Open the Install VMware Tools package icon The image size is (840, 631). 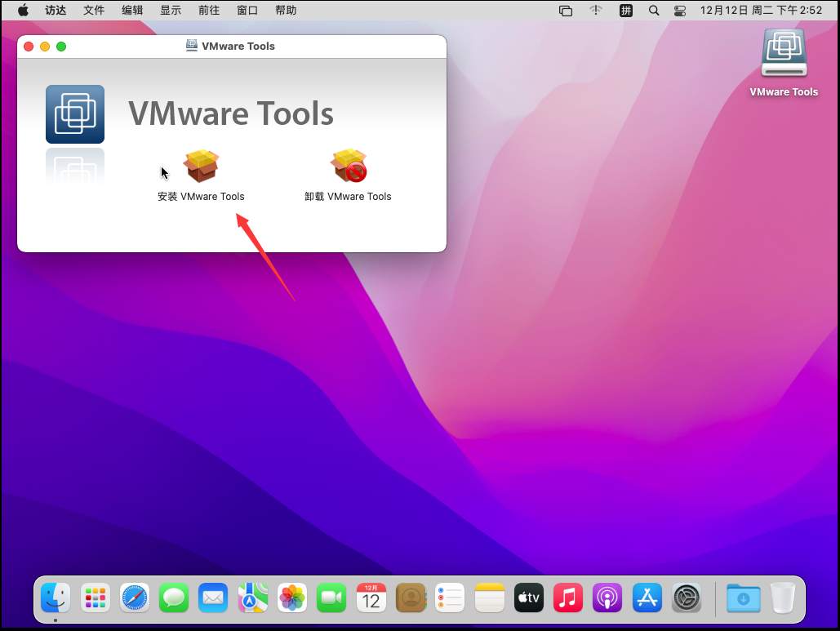click(201, 166)
